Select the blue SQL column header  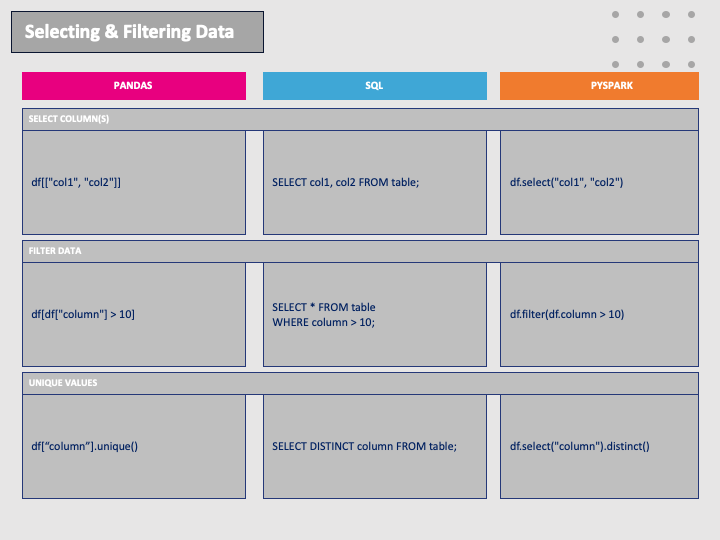(x=374, y=86)
